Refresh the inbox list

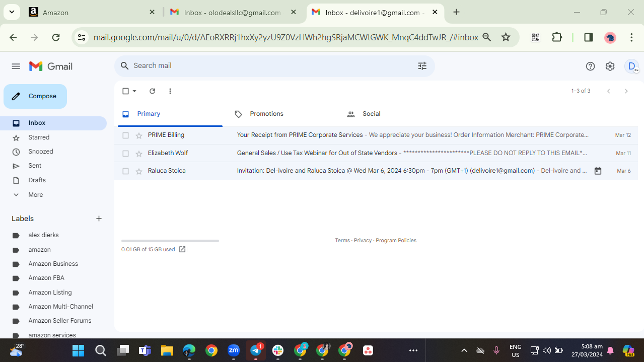[152, 91]
